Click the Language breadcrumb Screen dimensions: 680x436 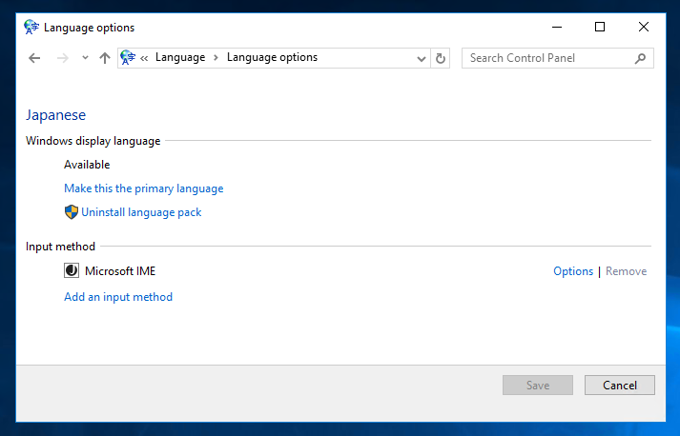[x=180, y=57]
